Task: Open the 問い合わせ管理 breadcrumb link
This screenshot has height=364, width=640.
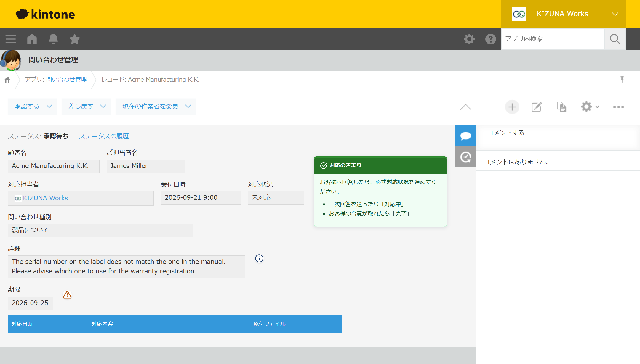Action: click(66, 80)
